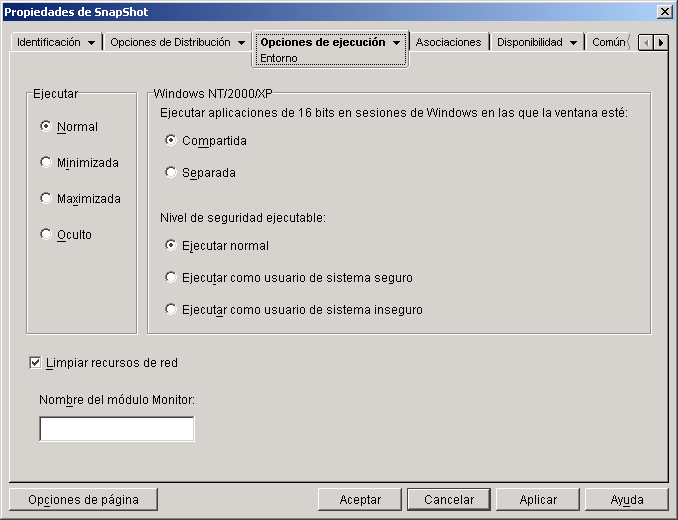The image size is (678, 520).
Task: Click the Aplicar button
Action: tap(538, 500)
